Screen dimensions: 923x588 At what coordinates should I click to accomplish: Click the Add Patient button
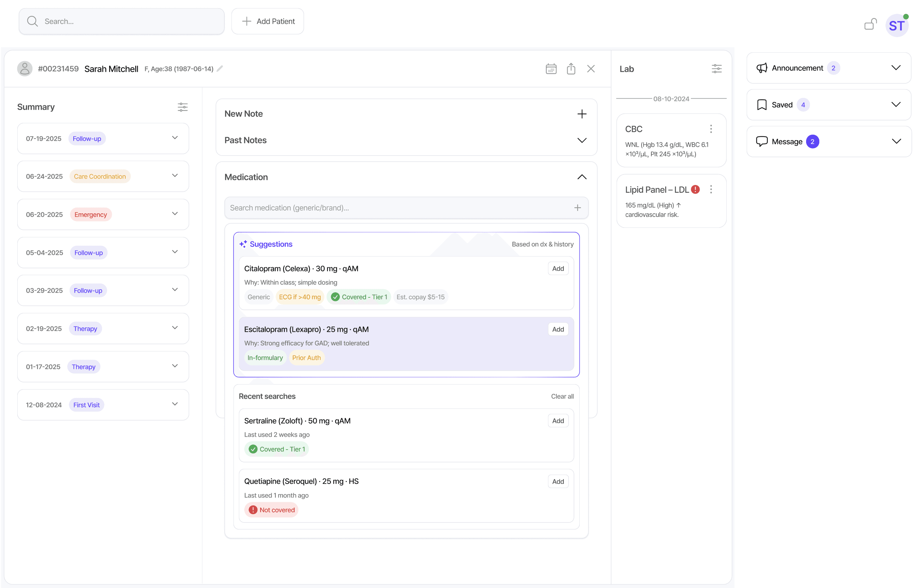(x=268, y=22)
